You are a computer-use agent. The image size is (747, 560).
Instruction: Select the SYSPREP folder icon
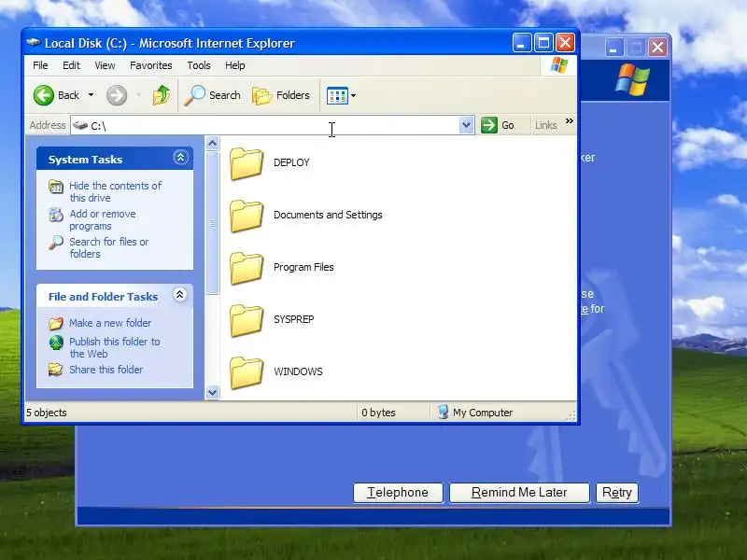tap(247, 320)
